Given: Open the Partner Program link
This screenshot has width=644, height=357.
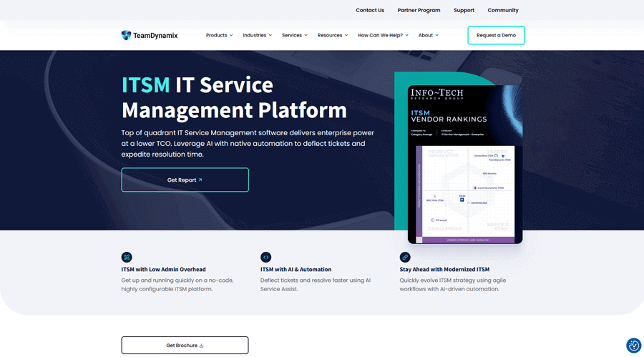Looking at the screenshot, I should (x=419, y=10).
